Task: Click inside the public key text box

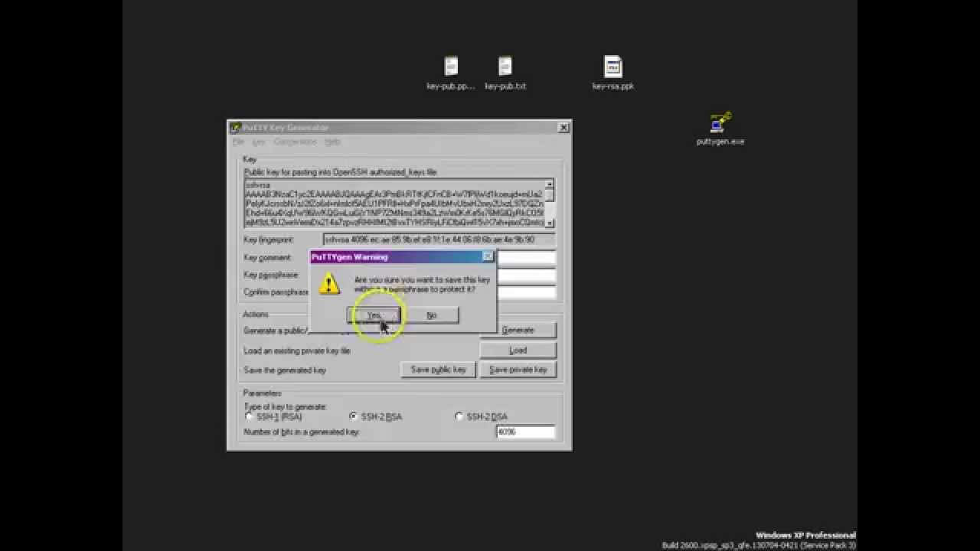Action: 394,204
